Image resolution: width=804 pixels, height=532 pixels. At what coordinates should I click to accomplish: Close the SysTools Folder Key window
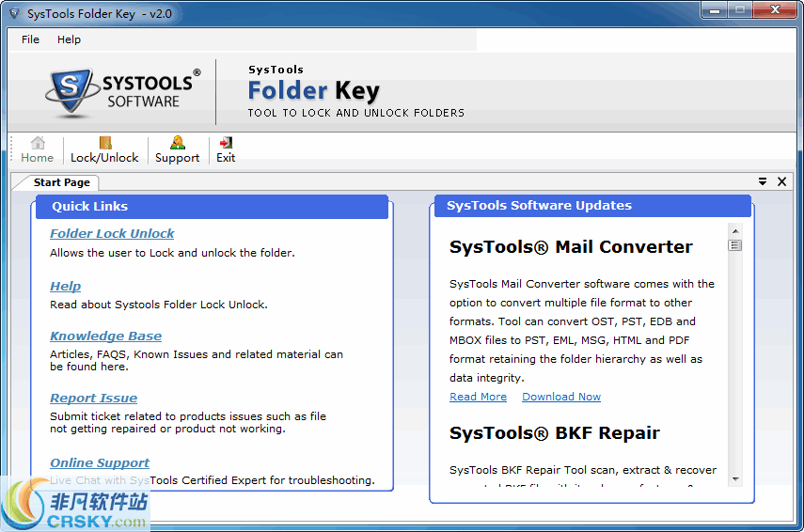point(775,9)
